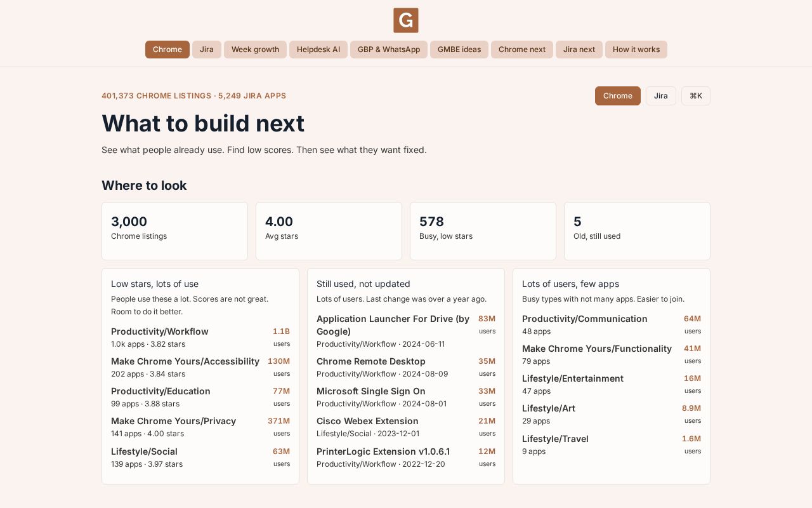Viewport: 812px width, 508px height.
Task: Select the Chrome Remote Desktop listing
Action: [406, 367]
